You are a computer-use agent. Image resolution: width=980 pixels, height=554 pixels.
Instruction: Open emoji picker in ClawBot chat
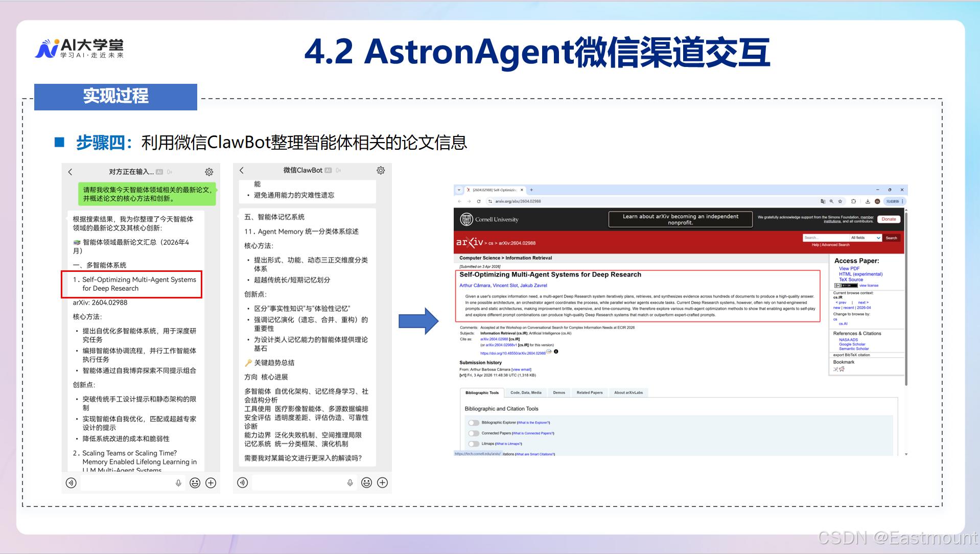(x=366, y=482)
